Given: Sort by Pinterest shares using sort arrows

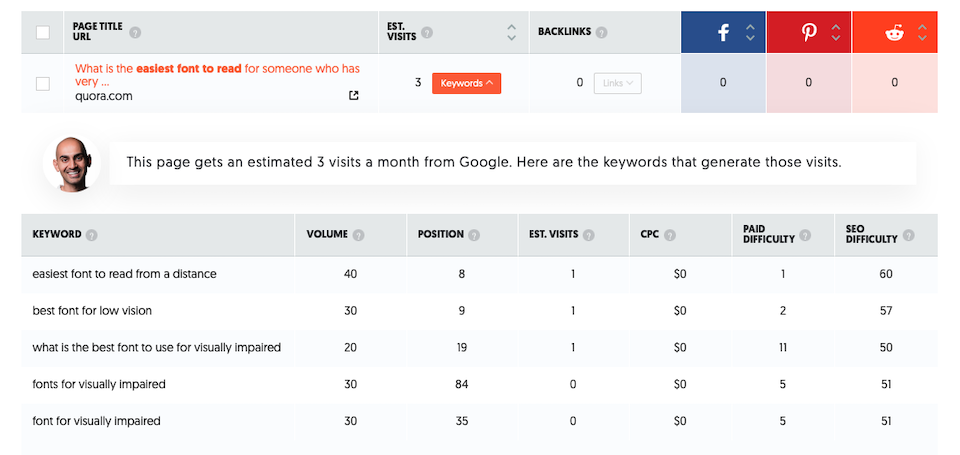Looking at the screenshot, I should pos(836,32).
